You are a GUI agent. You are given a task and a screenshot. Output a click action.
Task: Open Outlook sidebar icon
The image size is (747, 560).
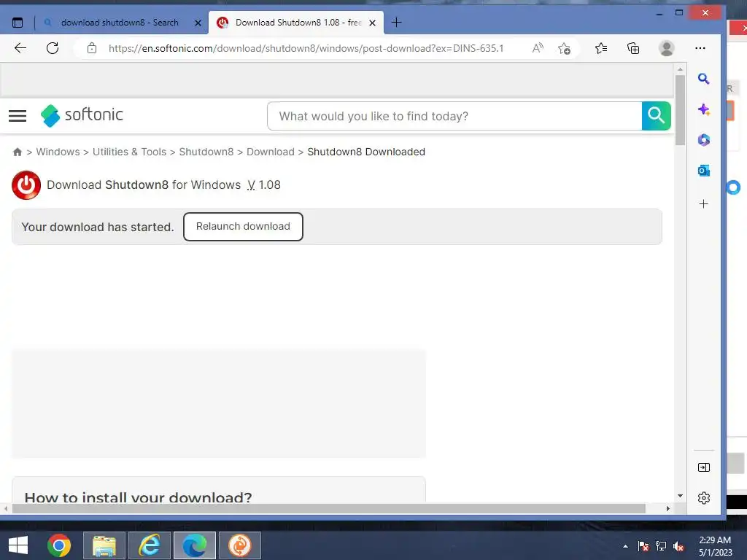[704, 171]
